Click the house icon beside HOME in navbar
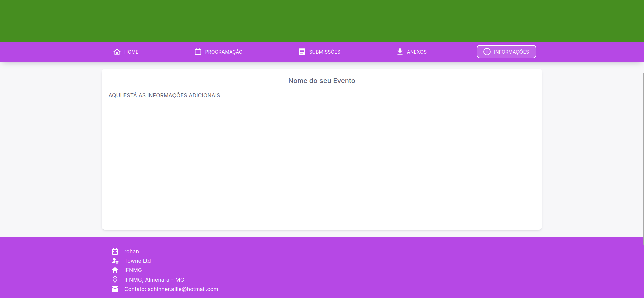Viewport: 644px width, 298px height. click(x=117, y=52)
